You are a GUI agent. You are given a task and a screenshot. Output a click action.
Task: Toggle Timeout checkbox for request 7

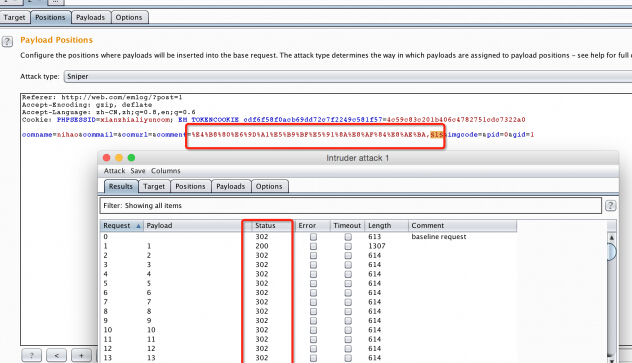click(348, 302)
